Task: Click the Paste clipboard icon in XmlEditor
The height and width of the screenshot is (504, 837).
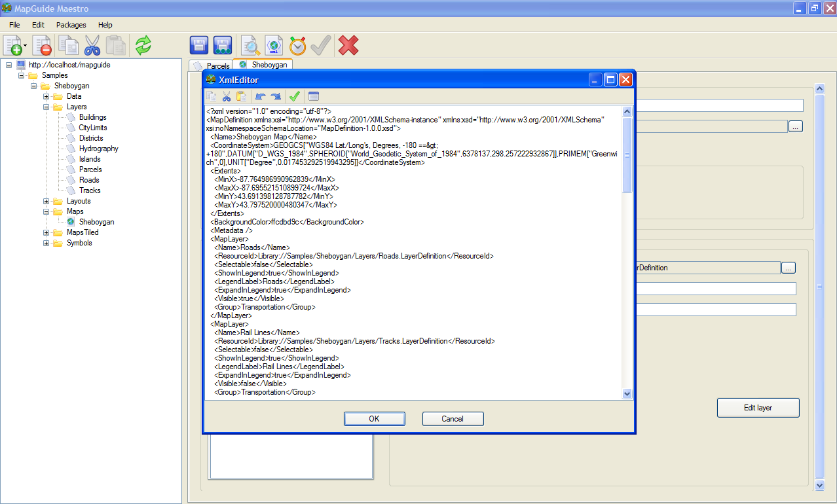Action: pyautogui.click(x=241, y=96)
